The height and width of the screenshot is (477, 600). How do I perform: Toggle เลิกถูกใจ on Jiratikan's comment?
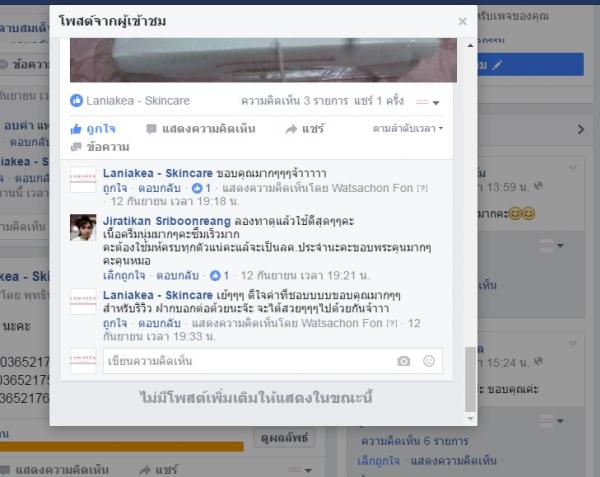pyautogui.click(x=124, y=275)
